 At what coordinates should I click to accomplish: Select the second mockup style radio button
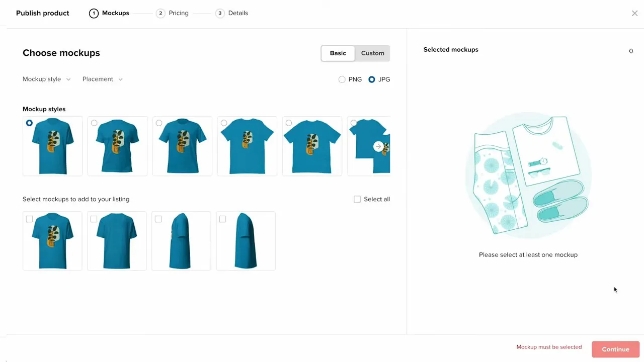pos(94,123)
